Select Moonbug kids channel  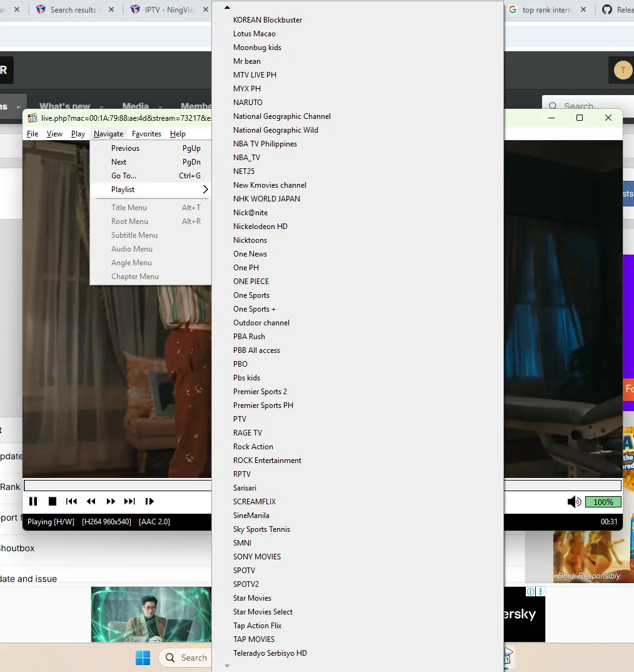pyautogui.click(x=257, y=47)
